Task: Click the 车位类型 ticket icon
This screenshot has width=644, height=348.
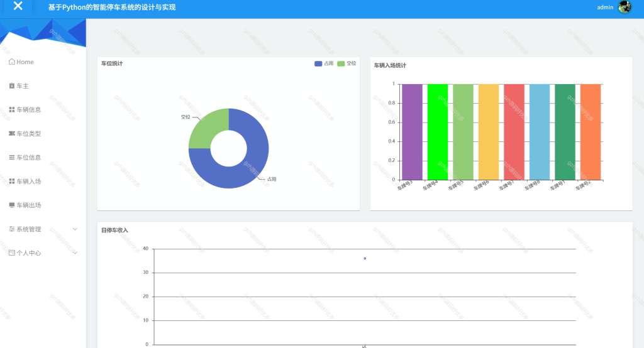Action: point(12,133)
